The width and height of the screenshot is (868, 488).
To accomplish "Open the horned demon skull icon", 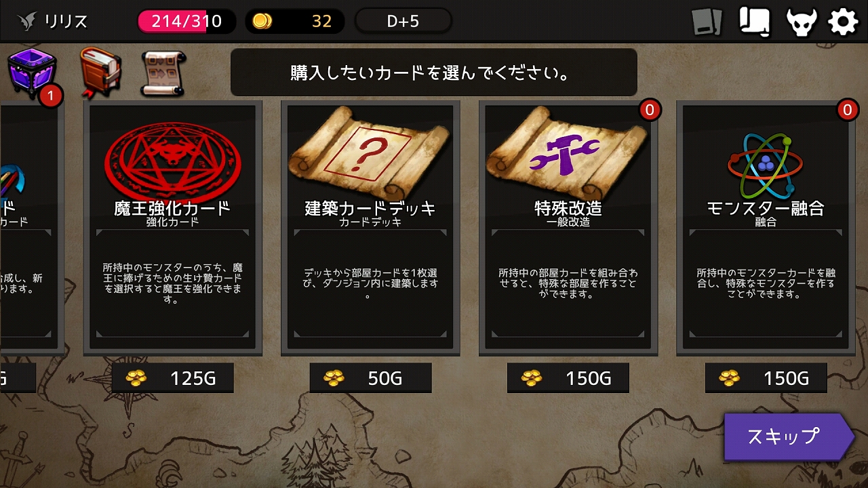I will click(x=801, y=22).
